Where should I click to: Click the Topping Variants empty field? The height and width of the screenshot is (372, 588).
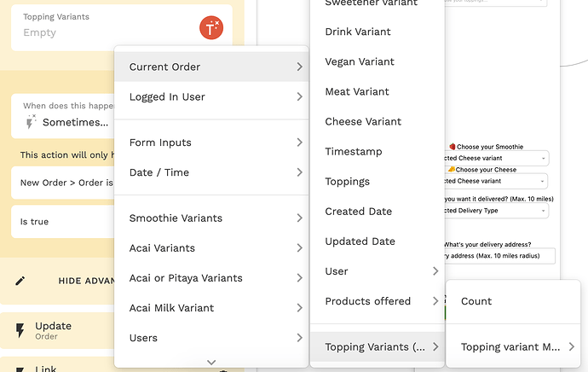(102, 33)
